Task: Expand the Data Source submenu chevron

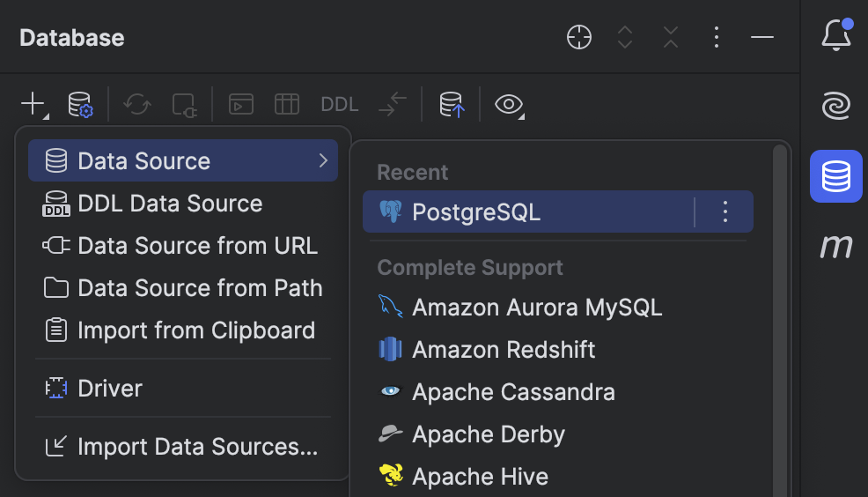Action: tap(323, 160)
